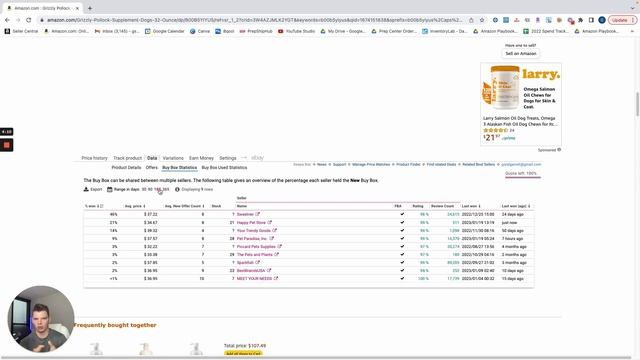Switch to the Track product tab
The width and height of the screenshot is (640, 360).
(x=127, y=158)
